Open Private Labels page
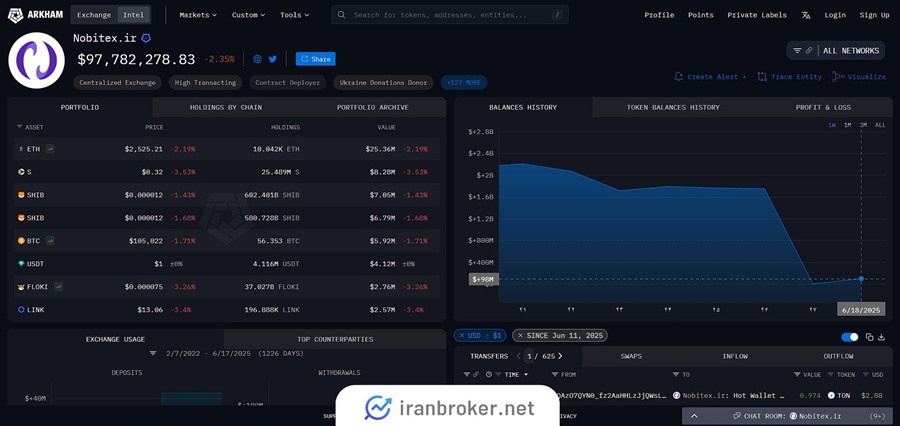Screen dimensions: 900x426 pos(757,15)
